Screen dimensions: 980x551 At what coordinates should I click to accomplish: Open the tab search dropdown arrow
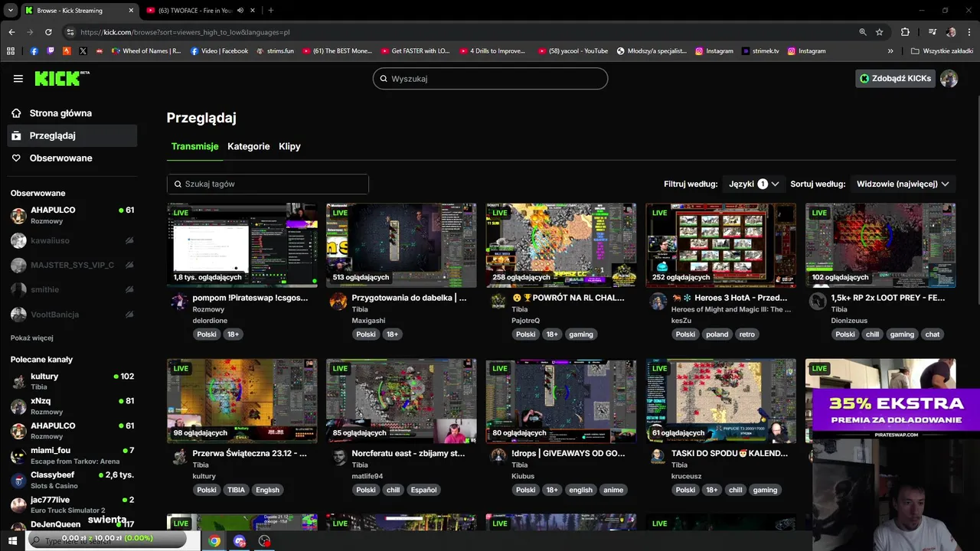point(10,10)
